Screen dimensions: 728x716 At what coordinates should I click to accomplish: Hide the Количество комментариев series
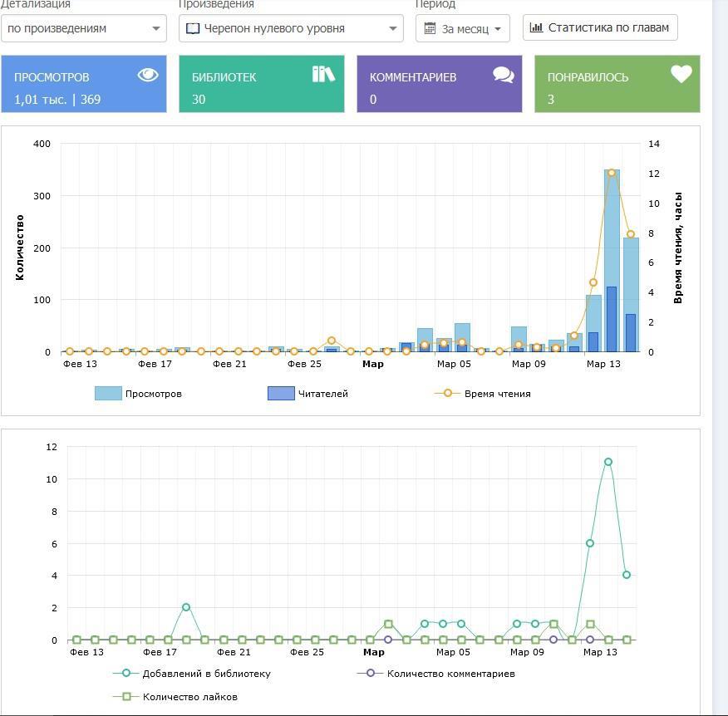[x=436, y=674]
